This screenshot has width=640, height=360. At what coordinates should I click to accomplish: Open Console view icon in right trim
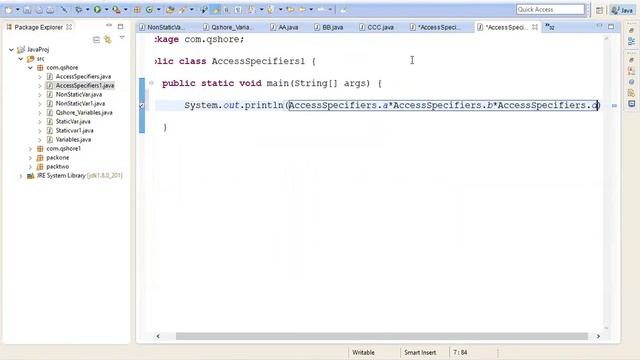(x=631, y=104)
